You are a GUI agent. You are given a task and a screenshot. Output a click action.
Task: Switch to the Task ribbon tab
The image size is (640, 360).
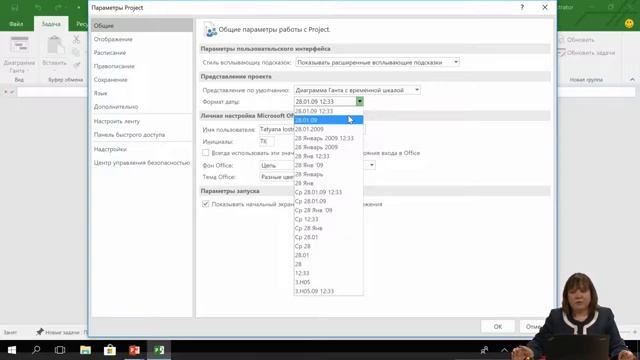coord(51,24)
